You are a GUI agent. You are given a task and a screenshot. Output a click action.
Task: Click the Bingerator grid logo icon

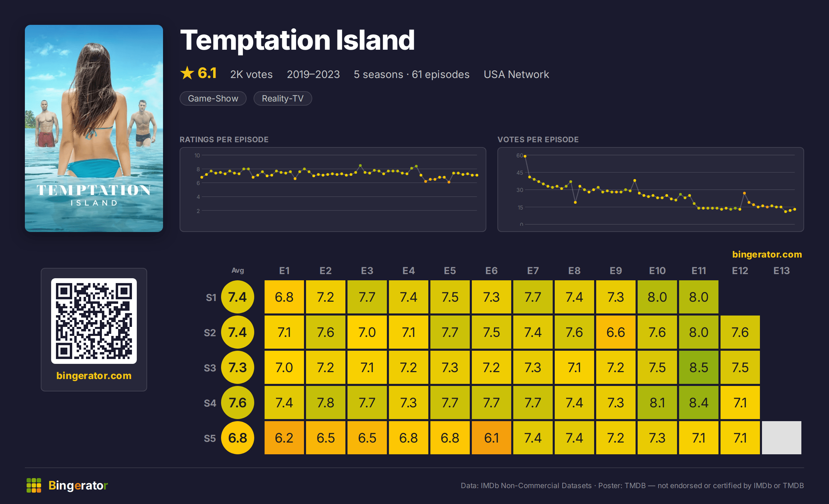pos(34,485)
